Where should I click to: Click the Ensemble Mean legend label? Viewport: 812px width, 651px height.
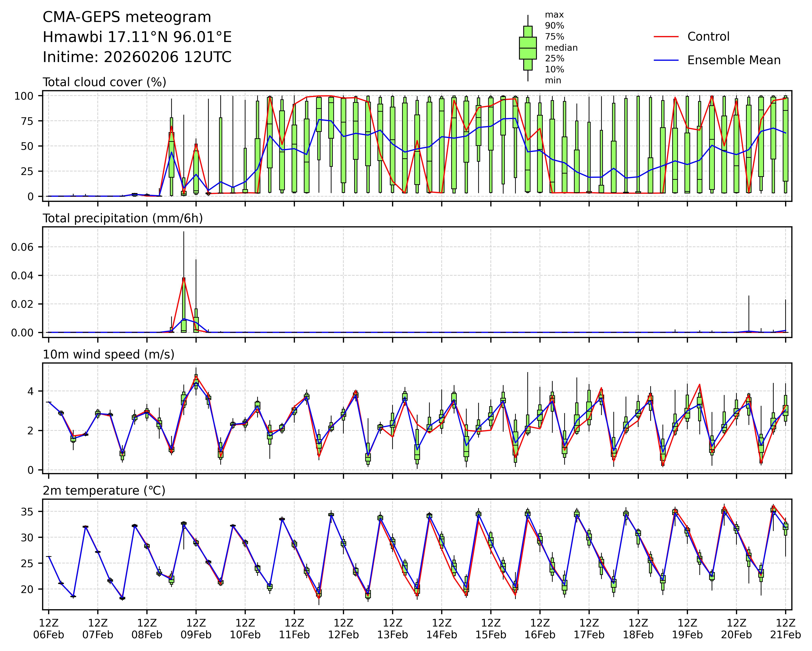tap(734, 60)
